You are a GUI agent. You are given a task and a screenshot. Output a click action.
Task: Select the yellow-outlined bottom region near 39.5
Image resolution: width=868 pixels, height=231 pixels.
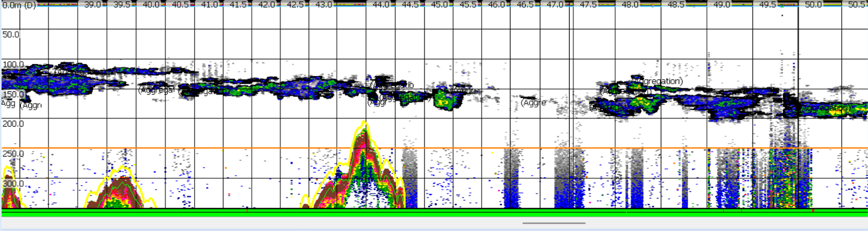click(x=120, y=188)
